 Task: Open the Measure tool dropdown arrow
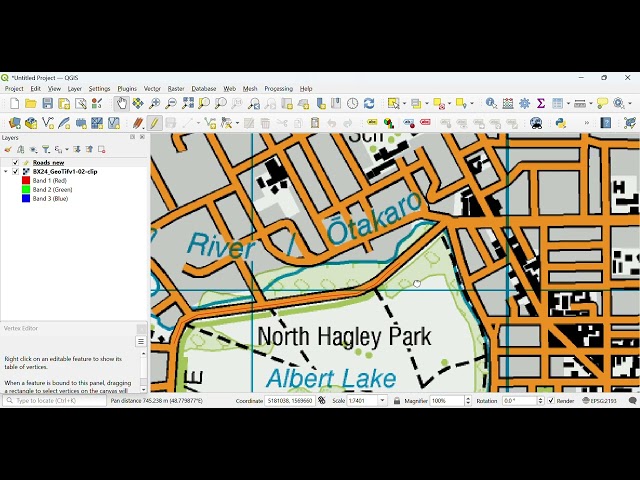(x=591, y=104)
